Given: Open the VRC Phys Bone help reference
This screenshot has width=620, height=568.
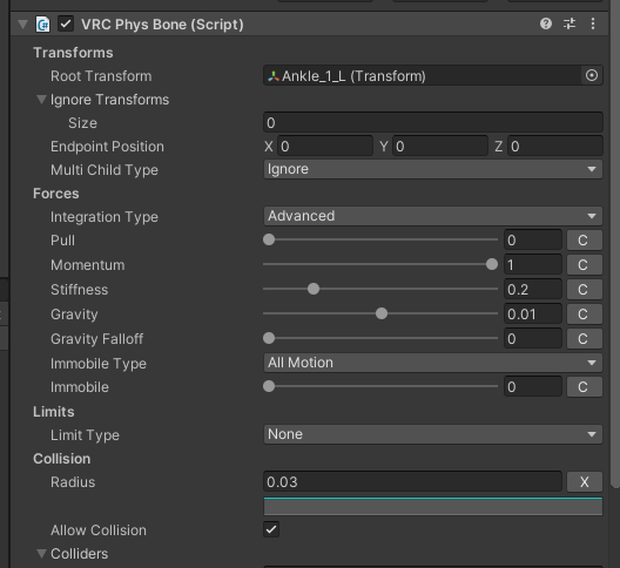Looking at the screenshot, I should [546, 24].
